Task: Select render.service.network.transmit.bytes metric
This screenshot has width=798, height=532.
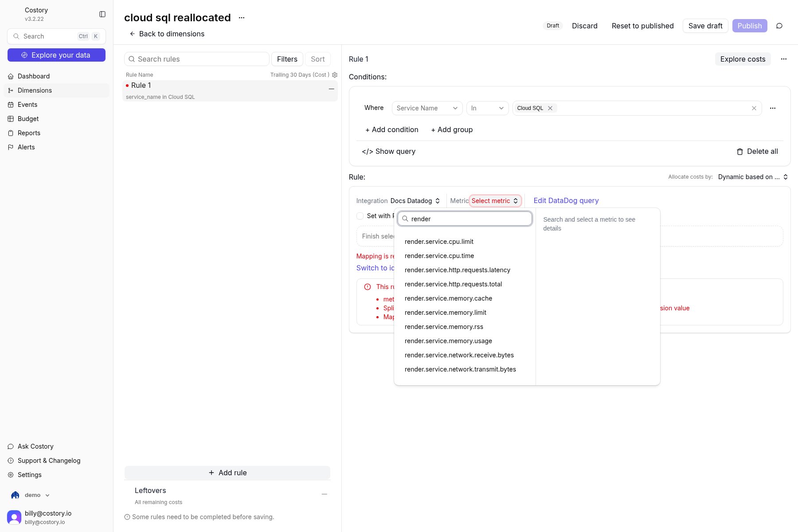Action: tap(465, 369)
